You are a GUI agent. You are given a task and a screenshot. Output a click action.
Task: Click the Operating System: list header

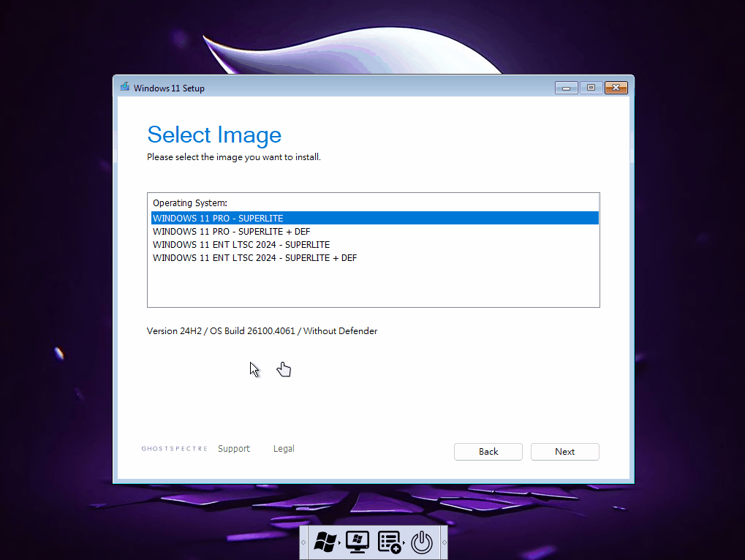click(x=190, y=203)
